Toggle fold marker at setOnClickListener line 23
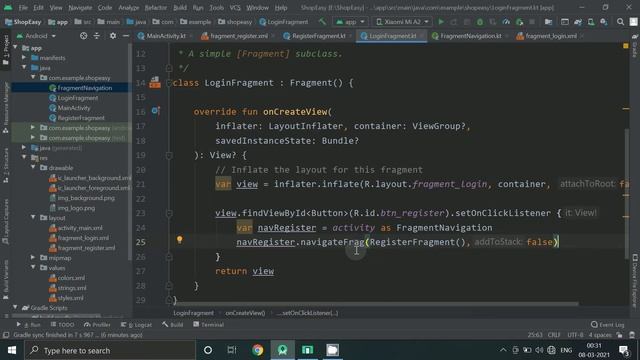The image size is (640, 360). tap(169, 213)
